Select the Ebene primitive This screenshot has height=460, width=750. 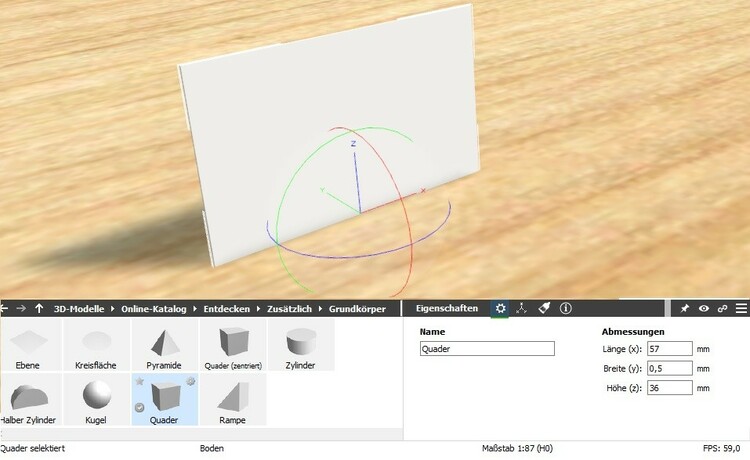pyautogui.click(x=31, y=345)
